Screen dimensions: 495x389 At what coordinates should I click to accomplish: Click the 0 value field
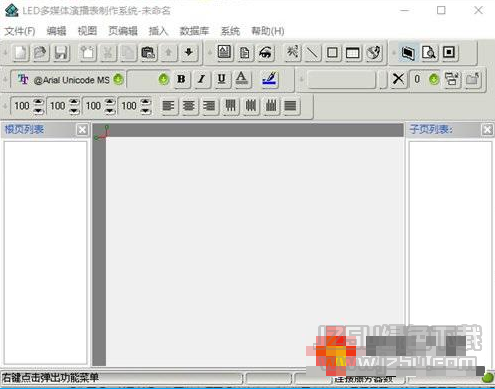click(x=419, y=79)
